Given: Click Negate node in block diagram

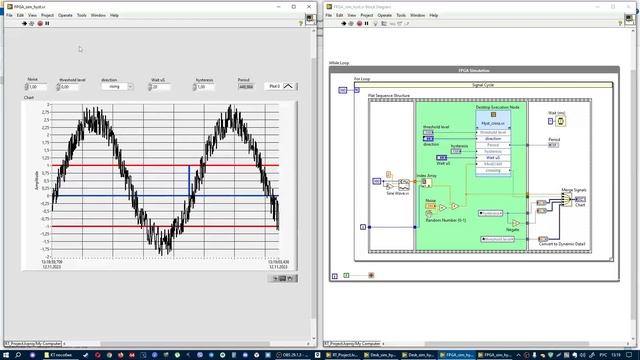Looking at the screenshot, I should [x=516, y=223].
